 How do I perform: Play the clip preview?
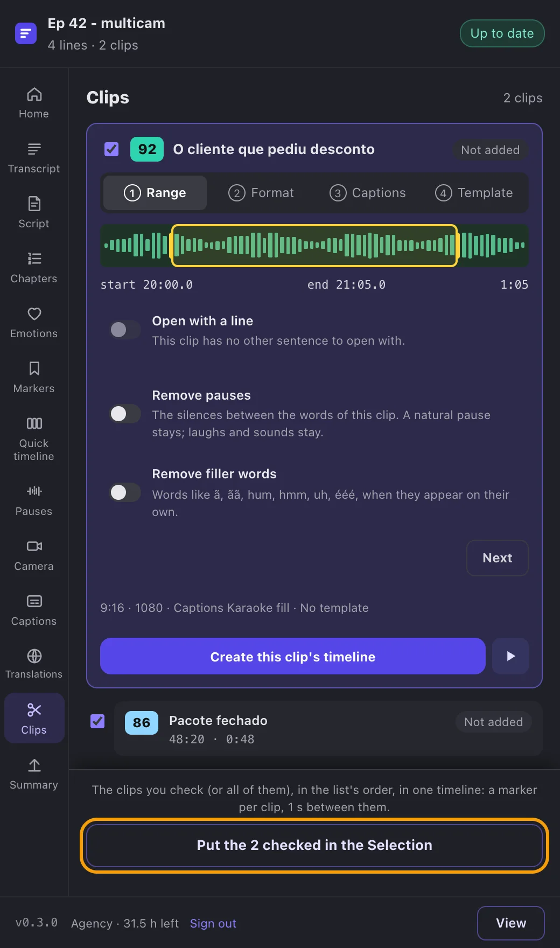(510, 656)
